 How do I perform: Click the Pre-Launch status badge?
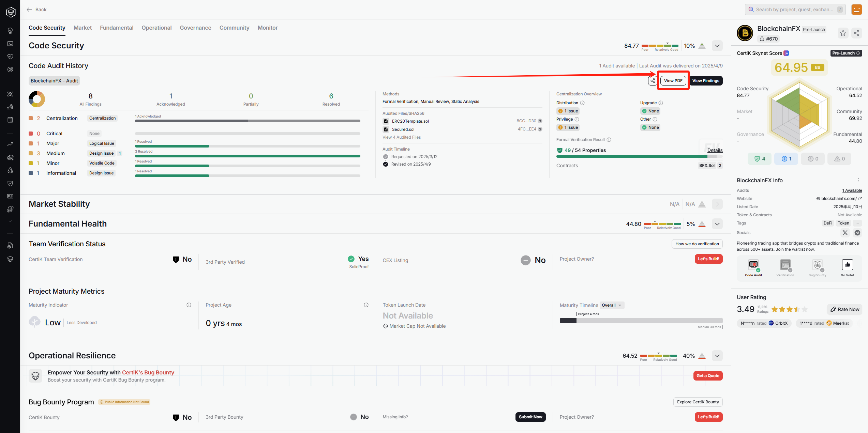coord(846,53)
